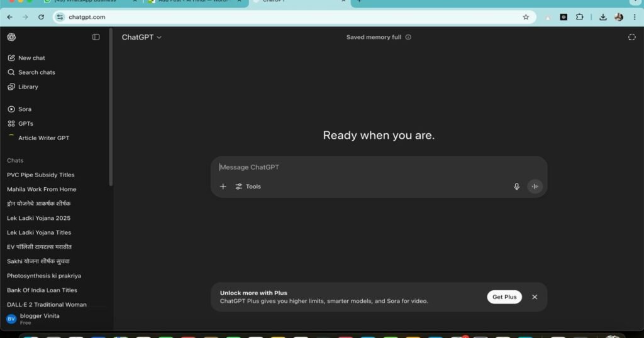The height and width of the screenshot is (338, 644).
Task: Open chat 'Lek Ladki Yojana 2025'
Action: pyautogui.click(x=38, y=218)
